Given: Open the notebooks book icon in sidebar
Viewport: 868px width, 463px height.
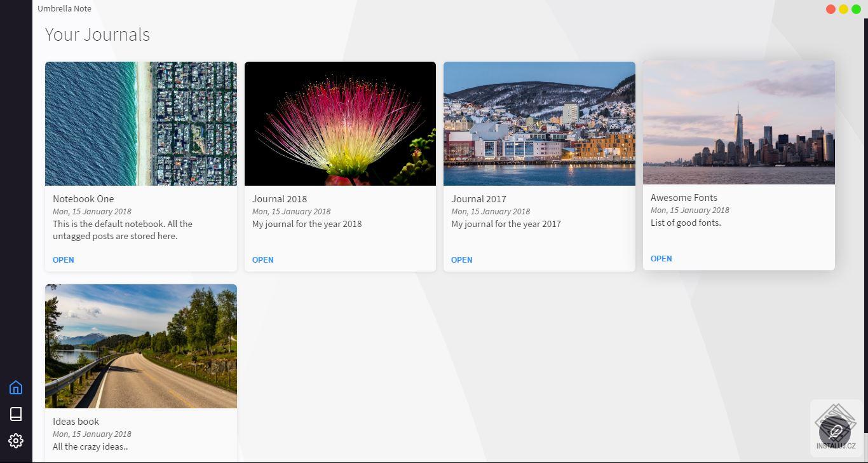Looking at the screenshot, I should pos(16,414).
